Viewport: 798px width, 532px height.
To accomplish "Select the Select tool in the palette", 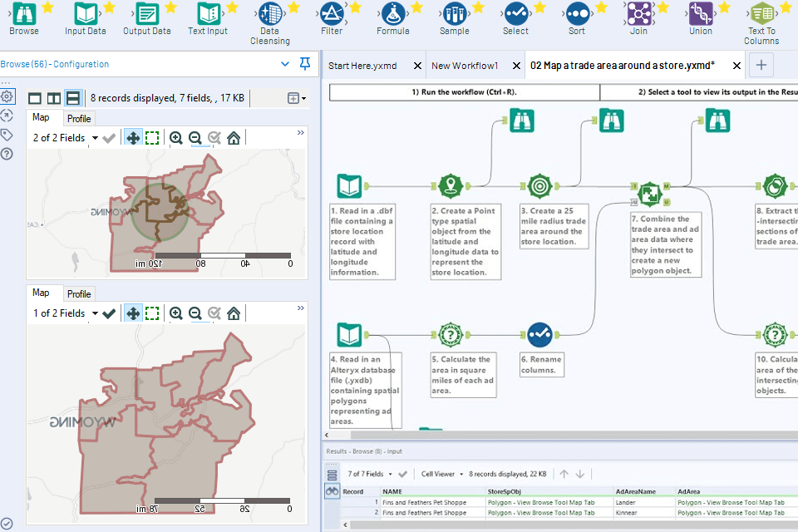I will pyautogui.click(x=515, y=19).
